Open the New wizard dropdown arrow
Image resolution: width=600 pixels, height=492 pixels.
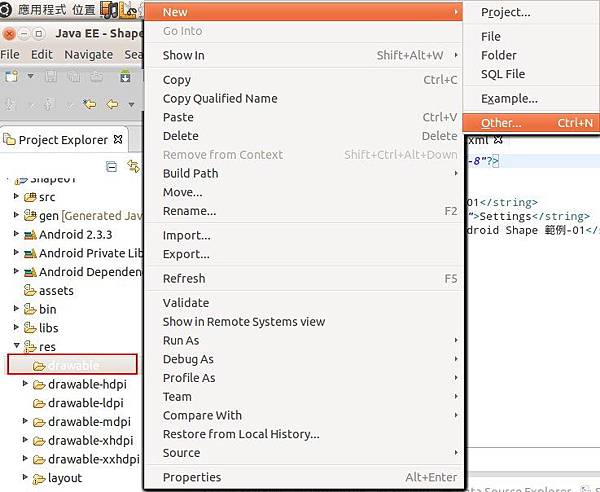coord(30,76)
